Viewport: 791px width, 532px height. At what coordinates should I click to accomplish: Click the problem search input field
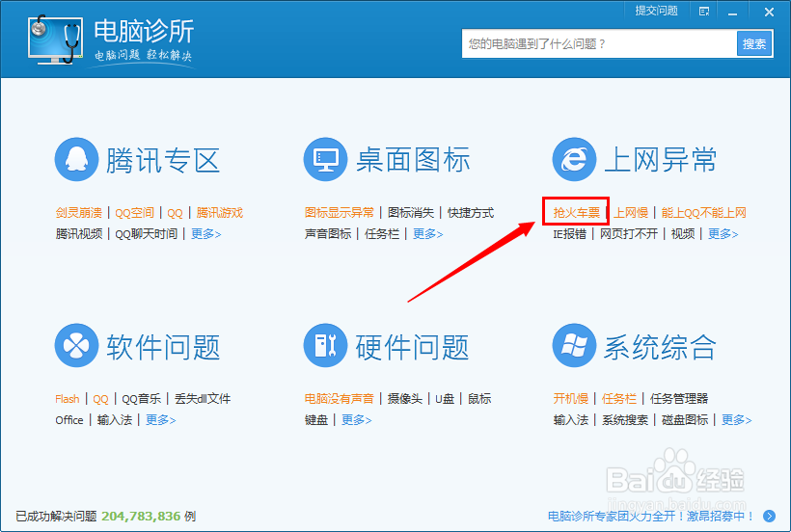[x=599, y=43]
